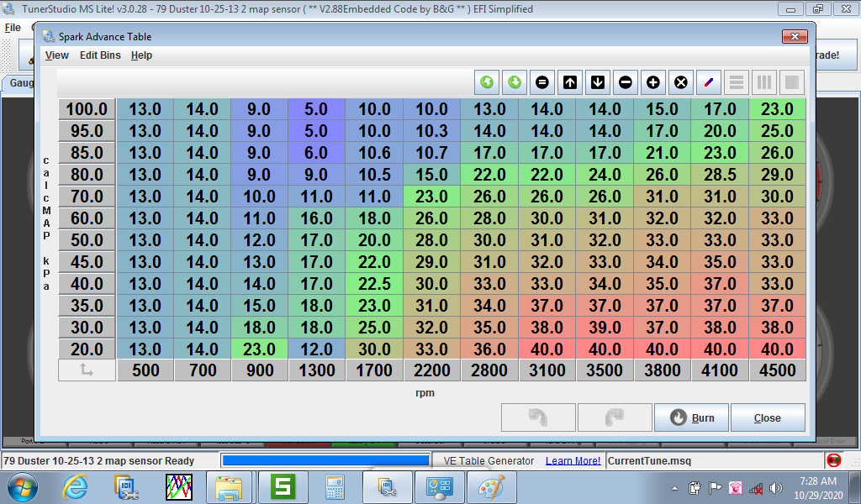Click the green fetch-from-controller arrow icon
Screen dimensions: 861x504
tap(487, 82)
